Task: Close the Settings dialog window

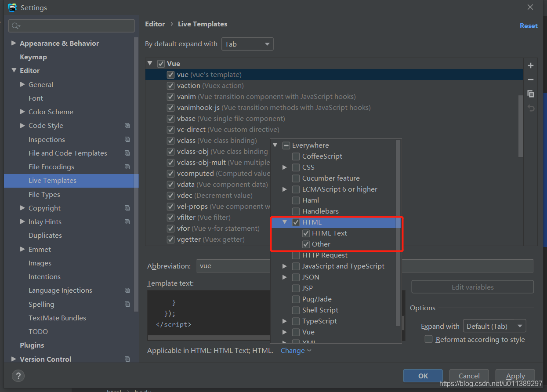Action: (530, 7)
